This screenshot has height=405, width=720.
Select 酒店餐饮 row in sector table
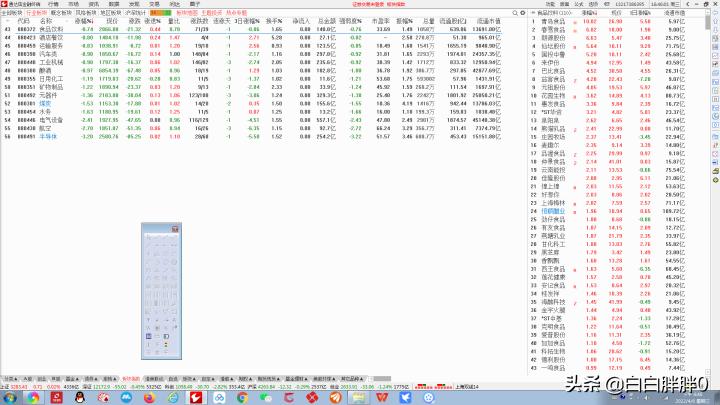[x=251, y=38]
